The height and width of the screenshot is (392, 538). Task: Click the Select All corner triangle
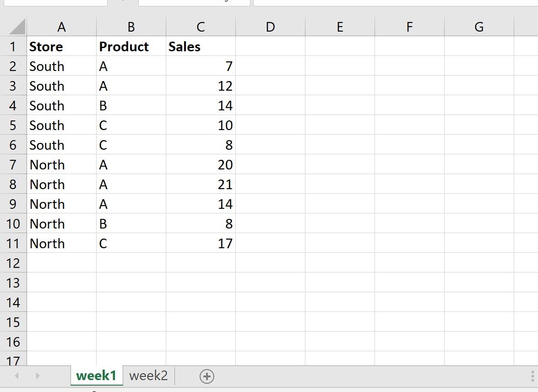click(x=17, y=27)
